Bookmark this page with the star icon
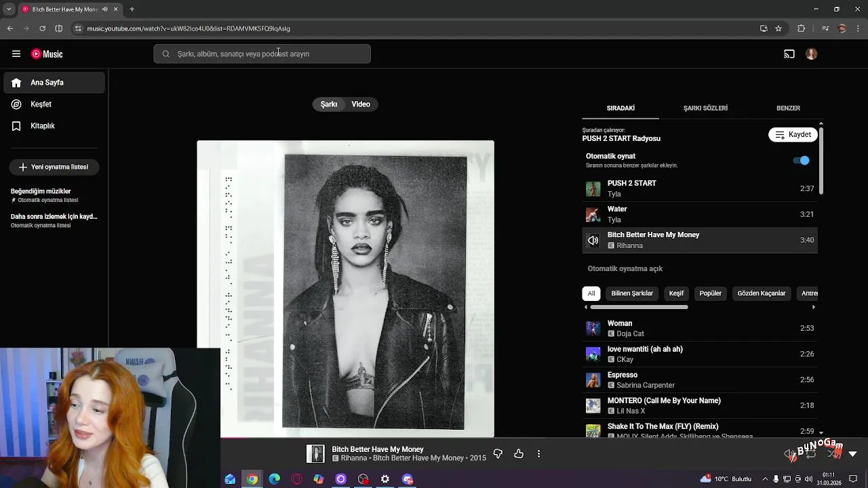Viewport: 868px width, 488px height. [778, 28]
